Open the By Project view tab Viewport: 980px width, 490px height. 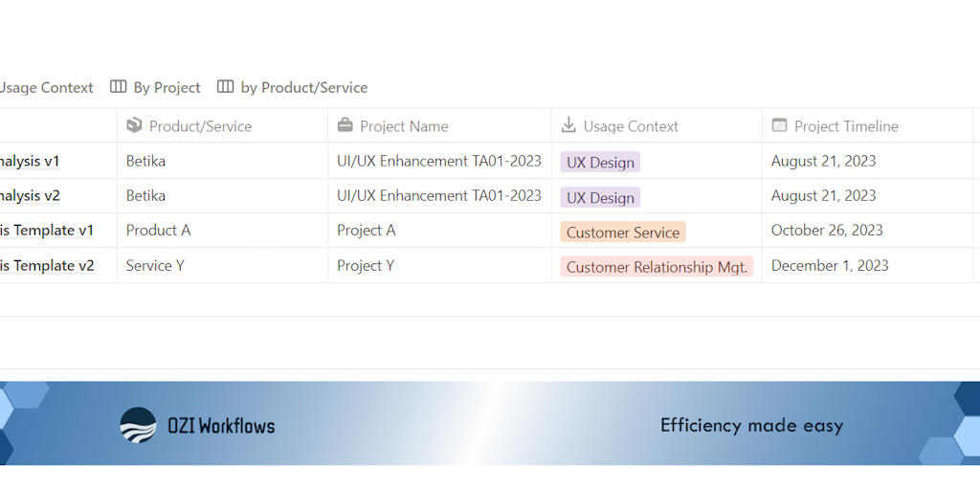click(155, 87)
